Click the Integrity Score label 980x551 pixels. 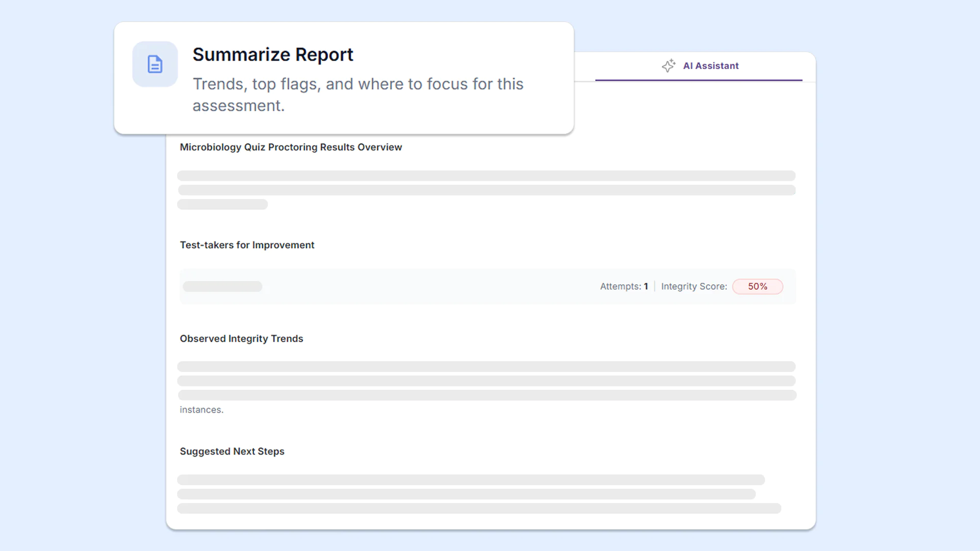[694, 287]
